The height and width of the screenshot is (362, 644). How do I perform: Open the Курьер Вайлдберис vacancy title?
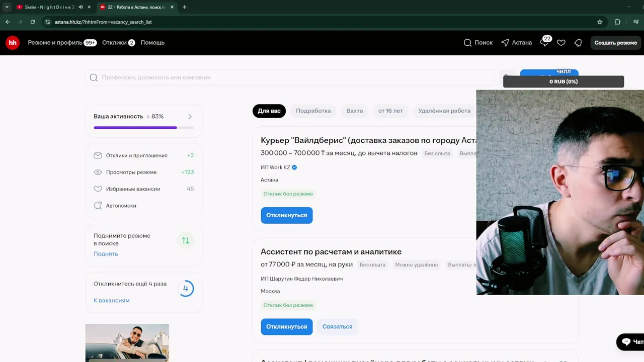(368, 140)
